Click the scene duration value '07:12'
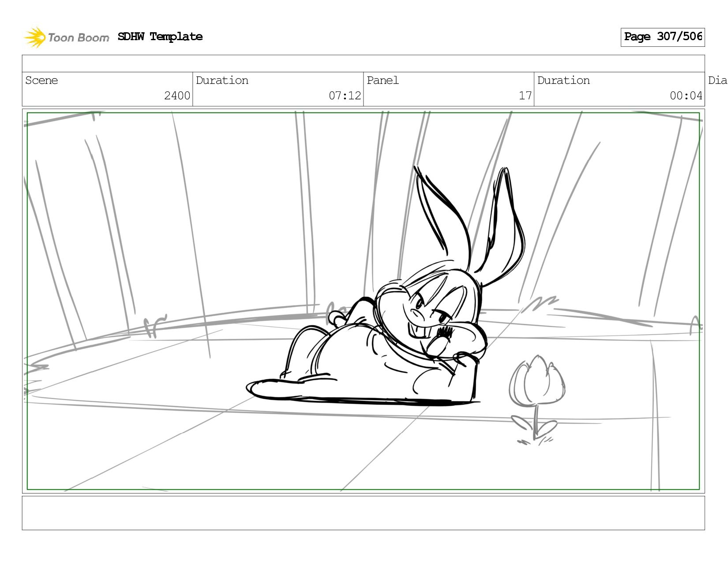Viewport: 728px width, 563px height. [x=345, y=96]
